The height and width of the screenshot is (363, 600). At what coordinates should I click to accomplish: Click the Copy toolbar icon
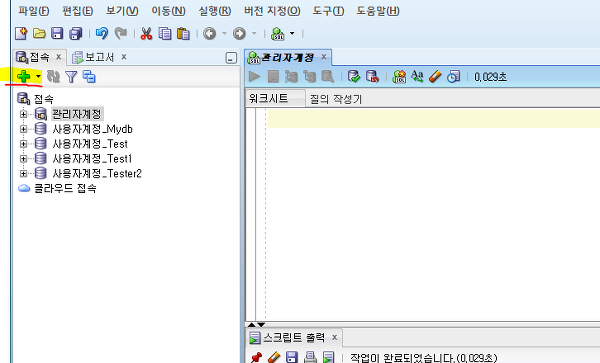pos(165,34)
